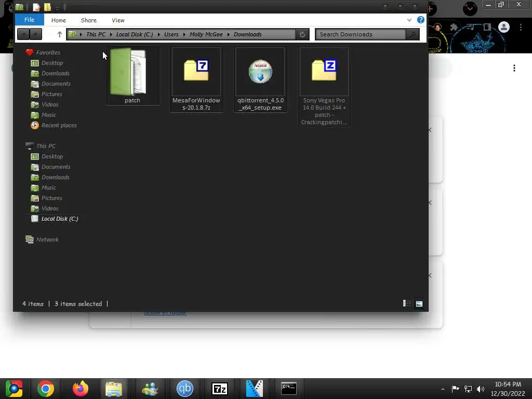Click the Search Downloads field

361,34
